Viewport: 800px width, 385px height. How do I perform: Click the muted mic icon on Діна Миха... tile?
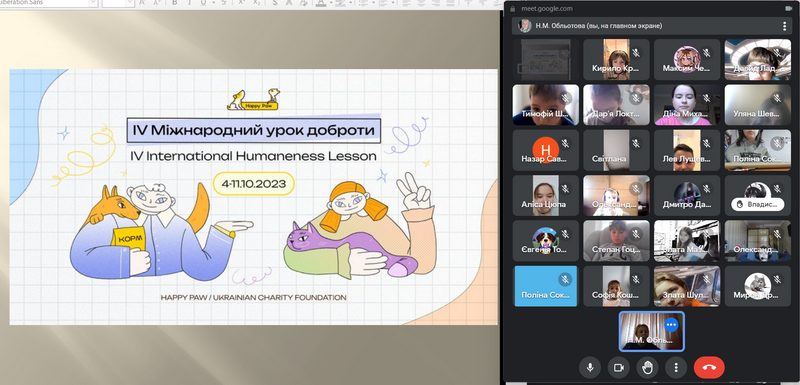pos(707,98)
